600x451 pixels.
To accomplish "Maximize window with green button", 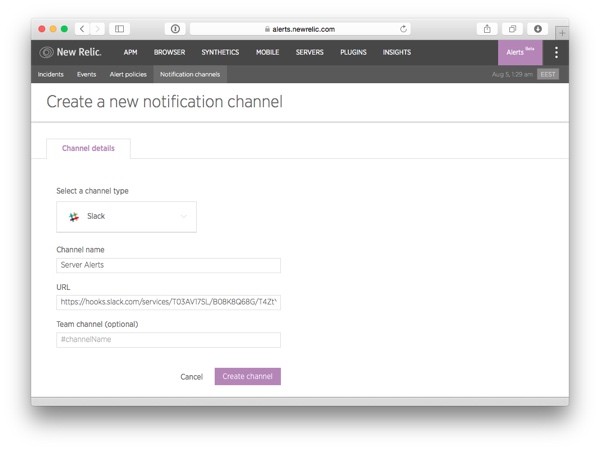I will 64,29.
